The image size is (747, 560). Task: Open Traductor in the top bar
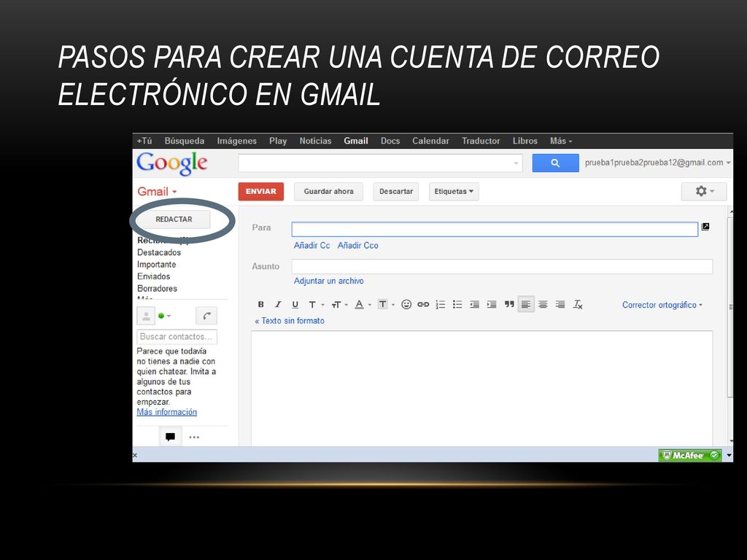click(x=481, y=141)
